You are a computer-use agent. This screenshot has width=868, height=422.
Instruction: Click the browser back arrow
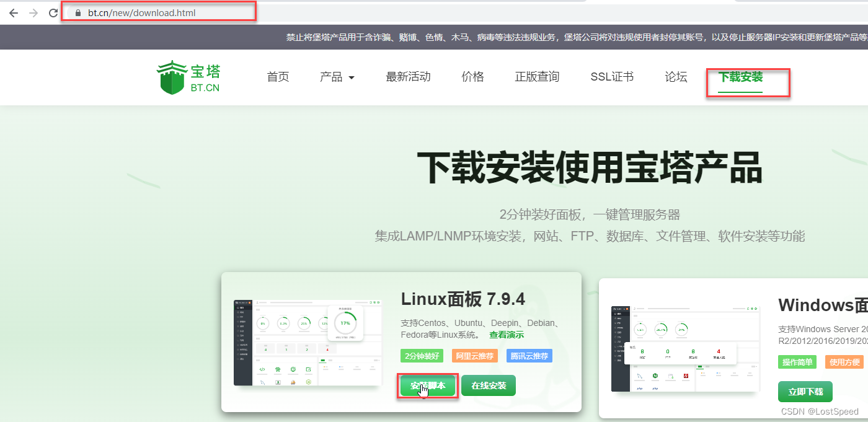(x=13, y=12)
